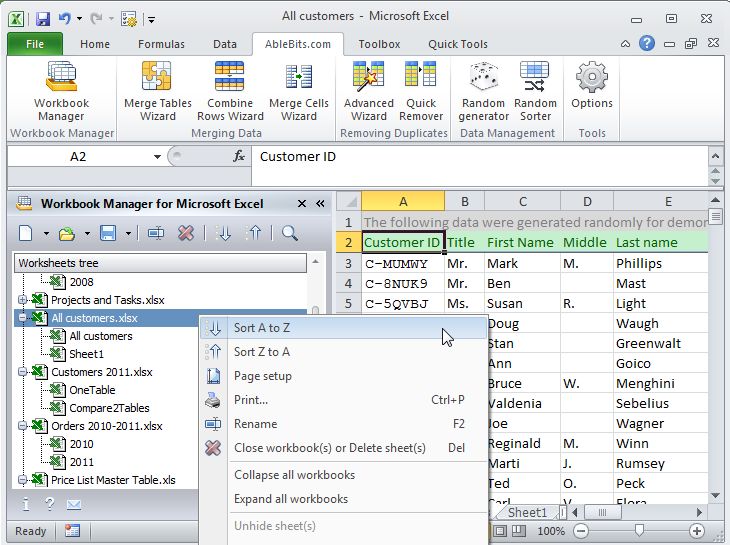Switch to the Quick Tools tab
Image resolution: width=730 pixels, height=545 pixels.
coord(458,44)
